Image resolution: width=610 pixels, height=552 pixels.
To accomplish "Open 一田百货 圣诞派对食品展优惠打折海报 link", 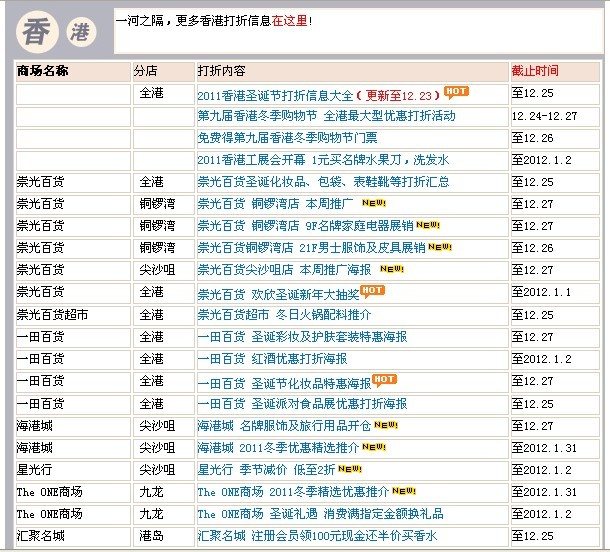I will [302, 404].
